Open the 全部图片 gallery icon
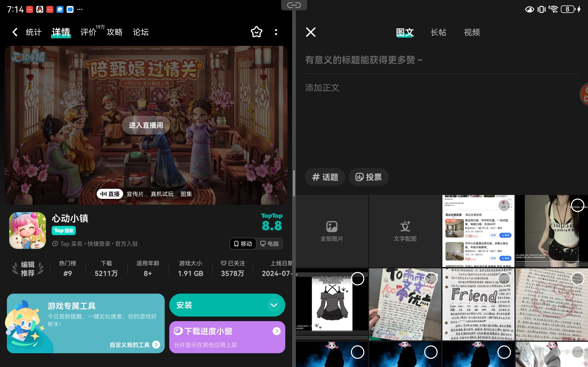Screen dimensions: 588x367 [332, 231]
